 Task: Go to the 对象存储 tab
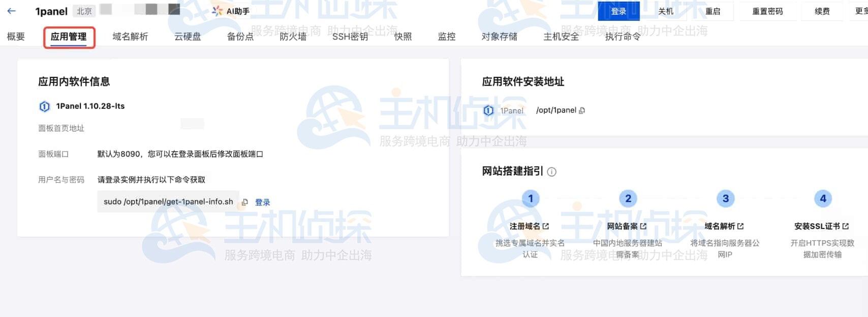point(500,37)
